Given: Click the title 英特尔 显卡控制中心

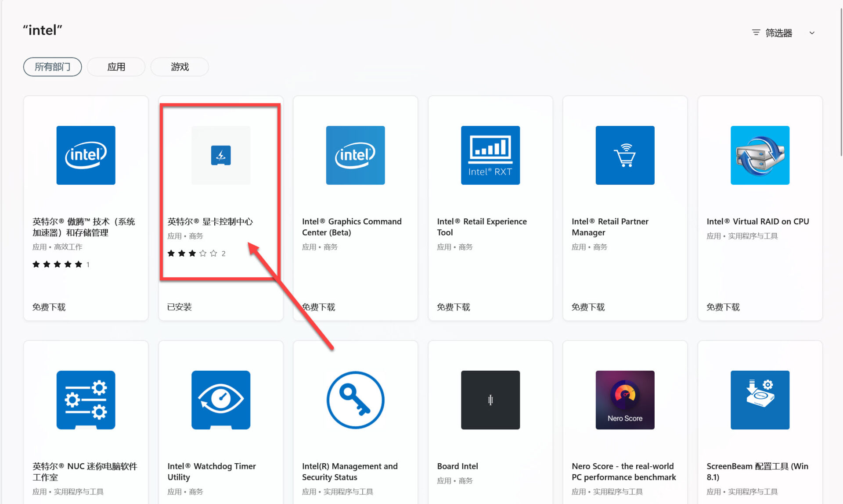Looking at the screenshot, I should pos(210,222).
